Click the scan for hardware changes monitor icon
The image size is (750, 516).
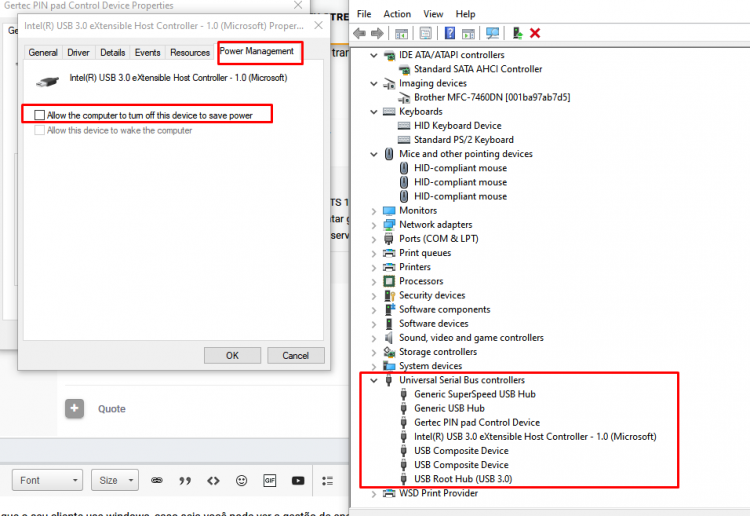point(492,33)
